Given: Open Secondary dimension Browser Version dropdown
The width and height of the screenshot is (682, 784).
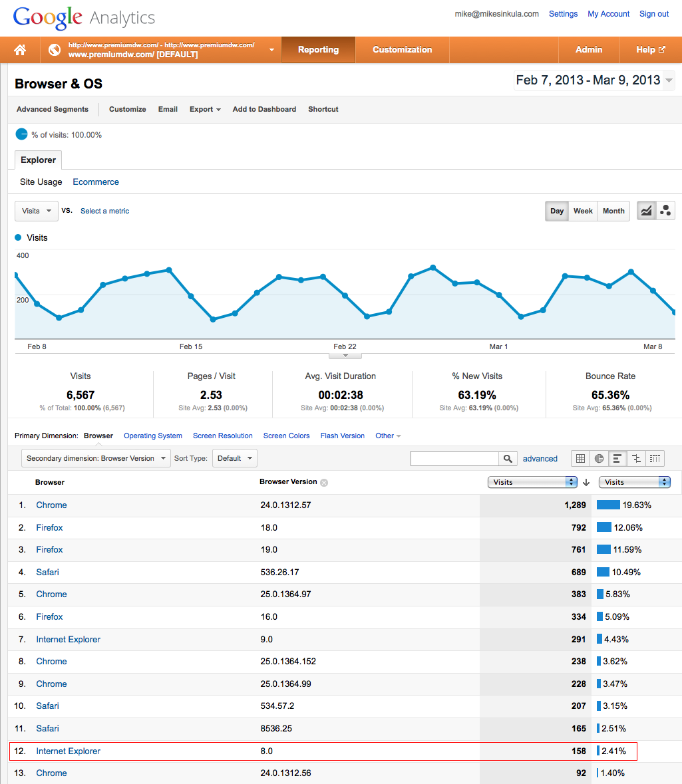Looking at the screenshot, I should point(96,458).
